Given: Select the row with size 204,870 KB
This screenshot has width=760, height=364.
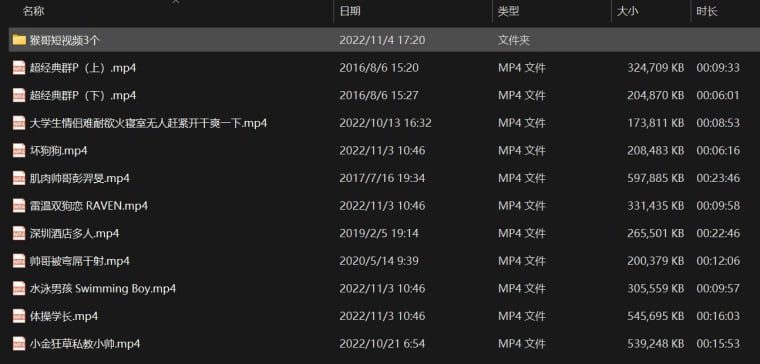Looking at the screenshot, I should coord(380,95).
